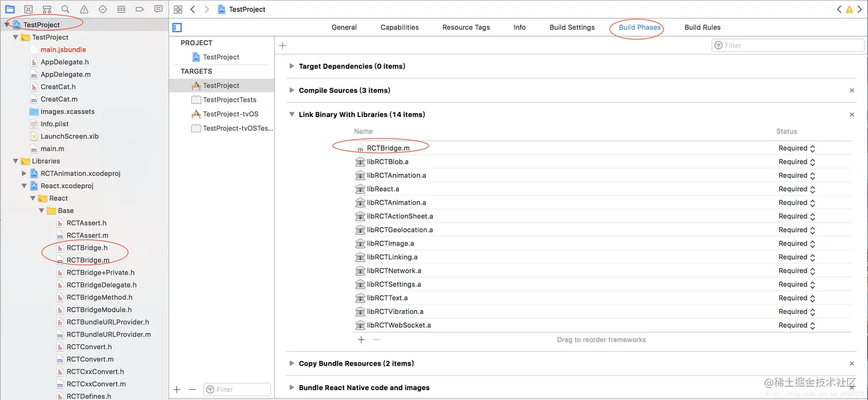This screenshot has height=400, width=868.
Task: Open the Build Rules tab
Action: pos(703,28)
